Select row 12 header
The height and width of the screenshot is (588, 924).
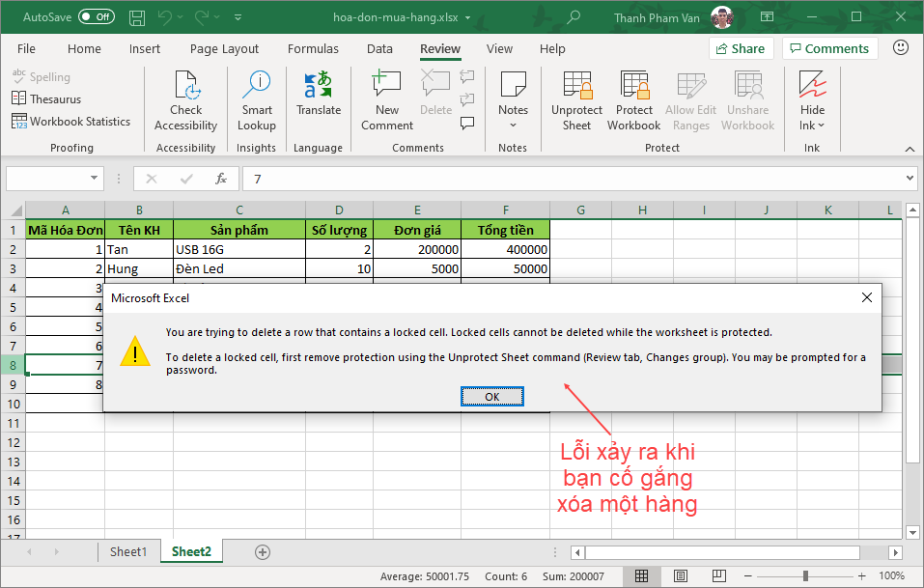[x=14, y=442]
